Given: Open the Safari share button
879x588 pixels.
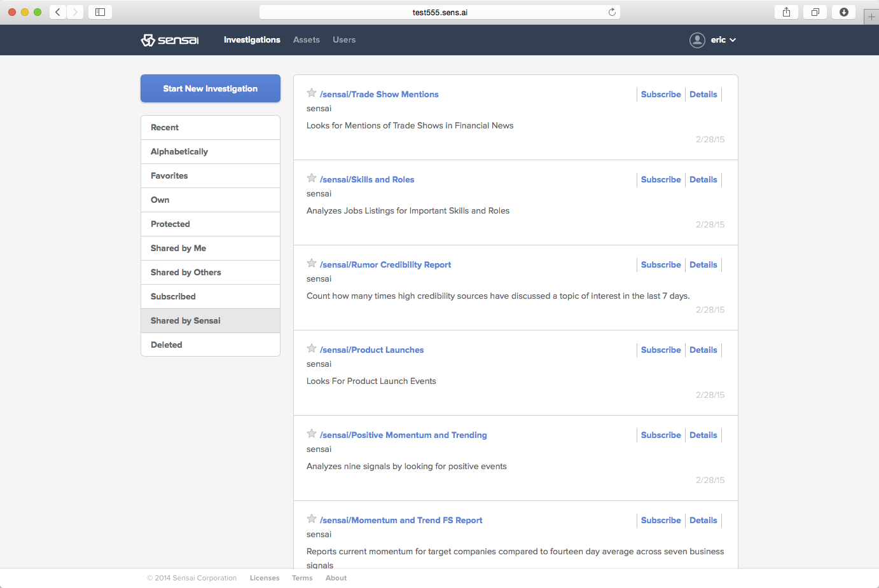Looking at the screenshot, I should (x=786, y=12).
